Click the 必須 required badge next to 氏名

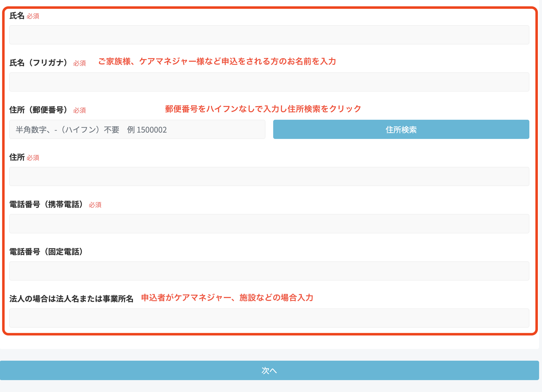(x=33, y=16)
